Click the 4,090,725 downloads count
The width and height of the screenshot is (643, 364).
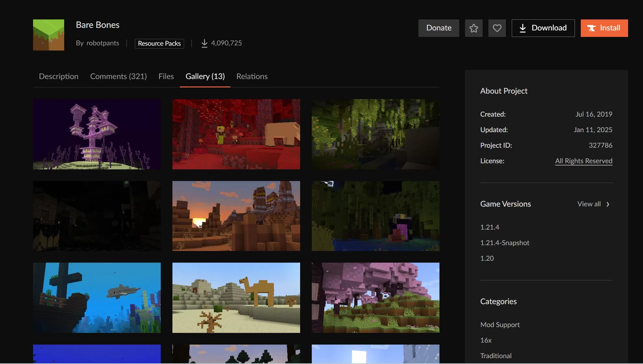[227, 43]
